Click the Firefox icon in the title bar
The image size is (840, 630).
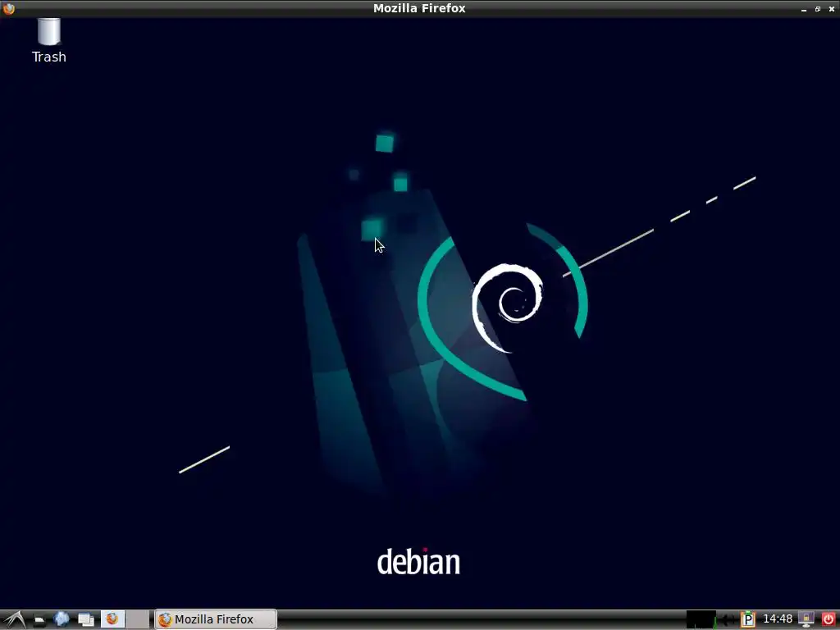(x=8, y=8)
